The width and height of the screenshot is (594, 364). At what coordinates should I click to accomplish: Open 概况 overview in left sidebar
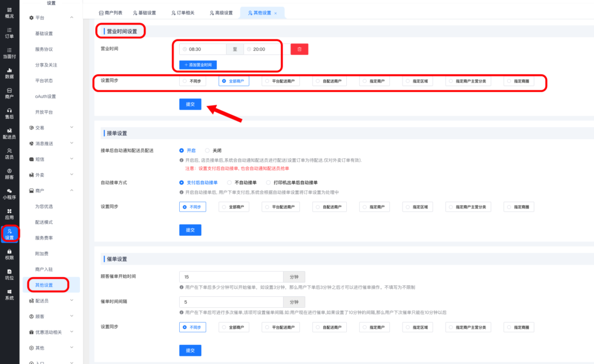[x=9, y=13]
